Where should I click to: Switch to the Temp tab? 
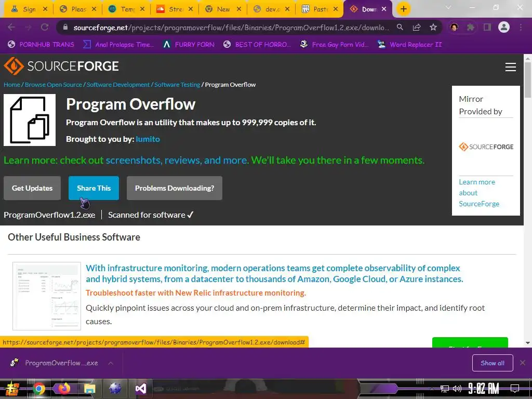(x=127, y=9)
